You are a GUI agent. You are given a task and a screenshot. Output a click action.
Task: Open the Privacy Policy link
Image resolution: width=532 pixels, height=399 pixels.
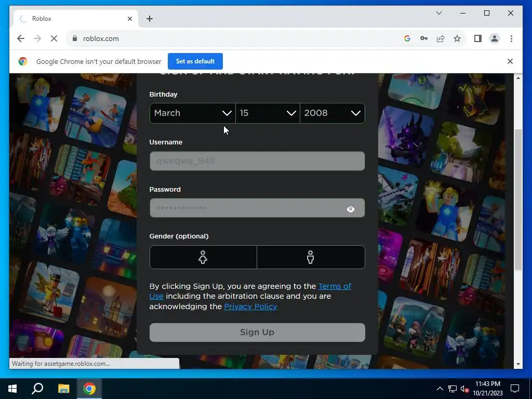[x=251, y=307]
